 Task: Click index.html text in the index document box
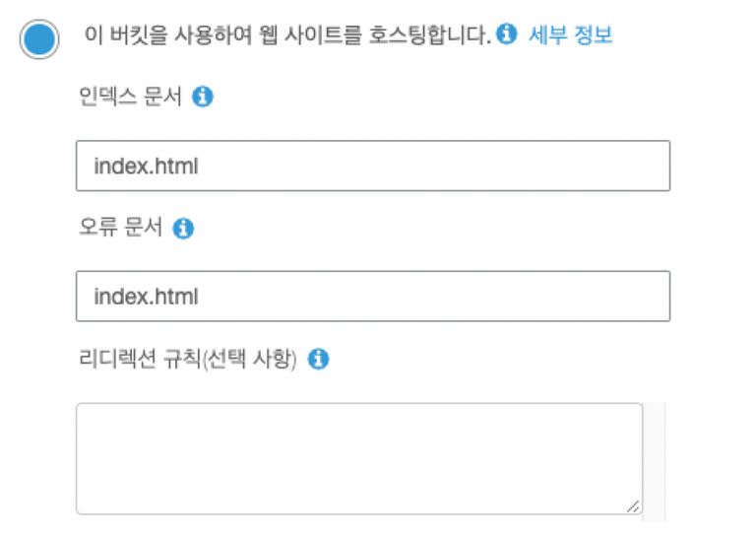tap(146, 166)
